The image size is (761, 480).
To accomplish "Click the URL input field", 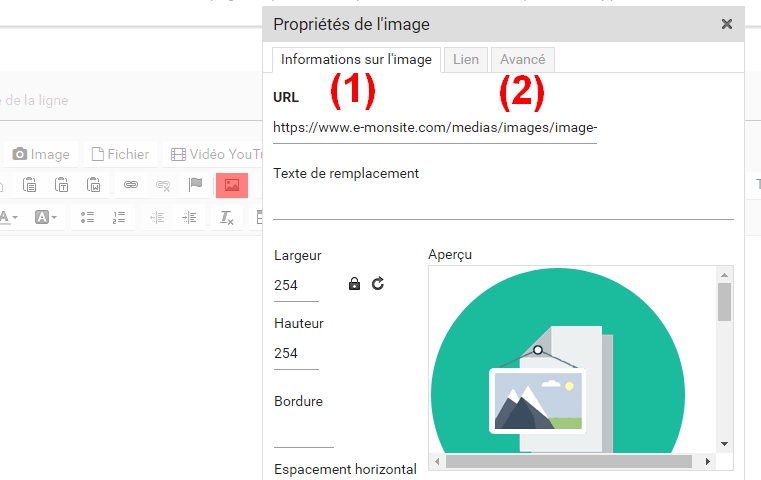I will (x=435, y=128).
